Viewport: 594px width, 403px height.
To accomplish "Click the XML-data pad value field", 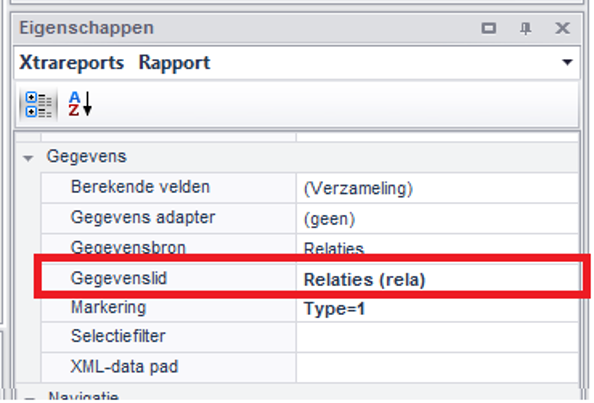I will coord(438,367).
